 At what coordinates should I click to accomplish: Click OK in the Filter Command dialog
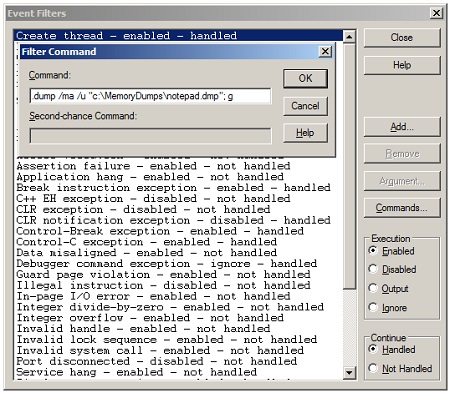click(x=305, y=78)
